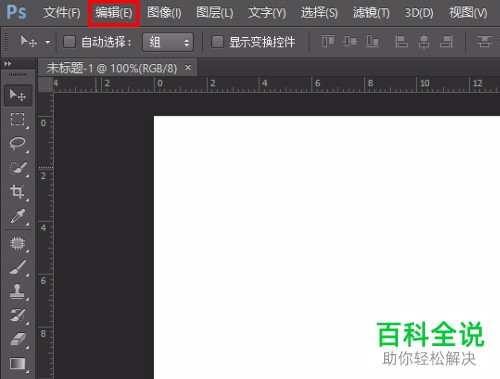The height and width of the screenshot is (379, 500).
Task: Select the History Brush tool
Action: [x=18, y=315]
